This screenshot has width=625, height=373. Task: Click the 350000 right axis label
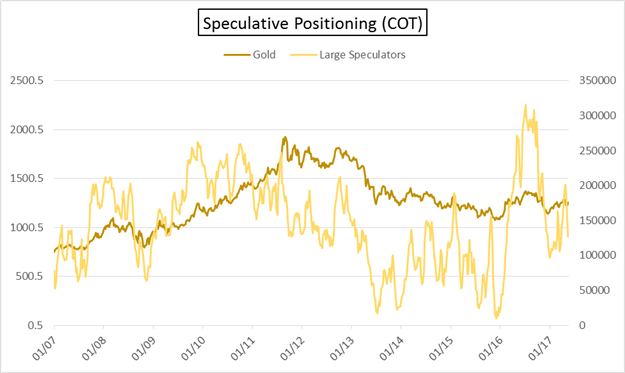pyautogui.click(x=597, y=80)
